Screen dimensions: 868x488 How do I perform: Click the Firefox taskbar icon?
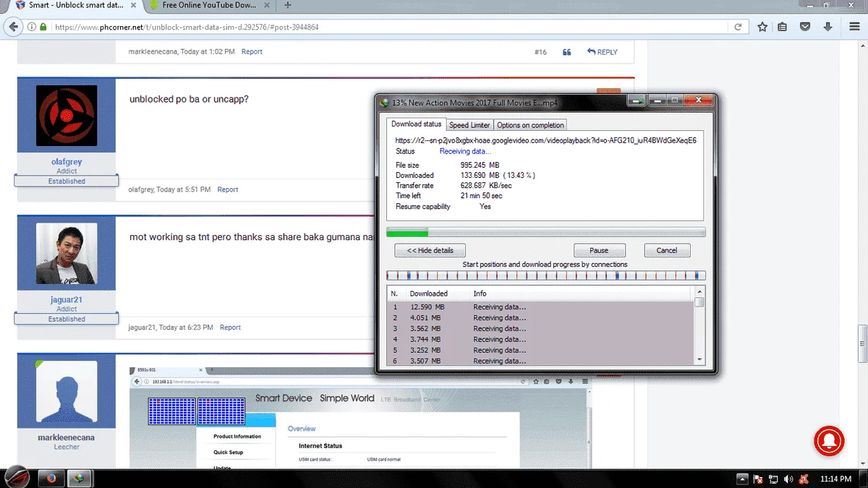[x=51, y=478]
